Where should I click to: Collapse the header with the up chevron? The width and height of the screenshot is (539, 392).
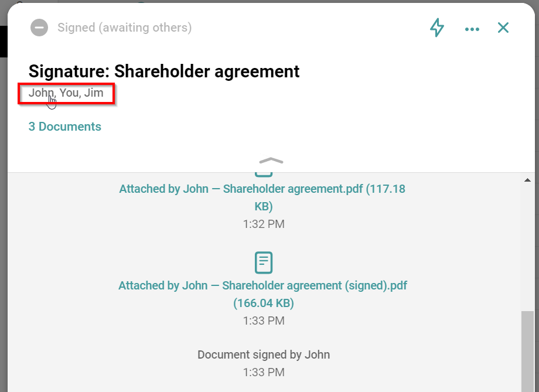click(271, 161)
